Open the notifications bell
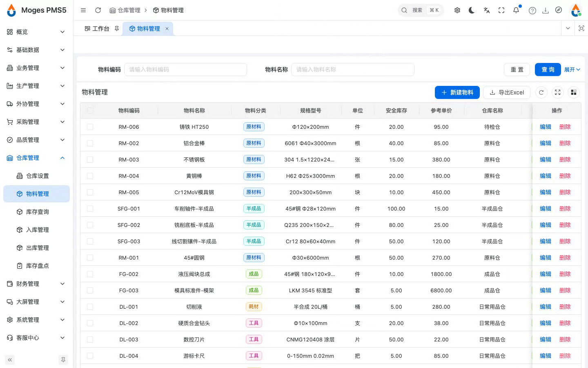This screenshot has height=368, width=588. tap(516, 10)
